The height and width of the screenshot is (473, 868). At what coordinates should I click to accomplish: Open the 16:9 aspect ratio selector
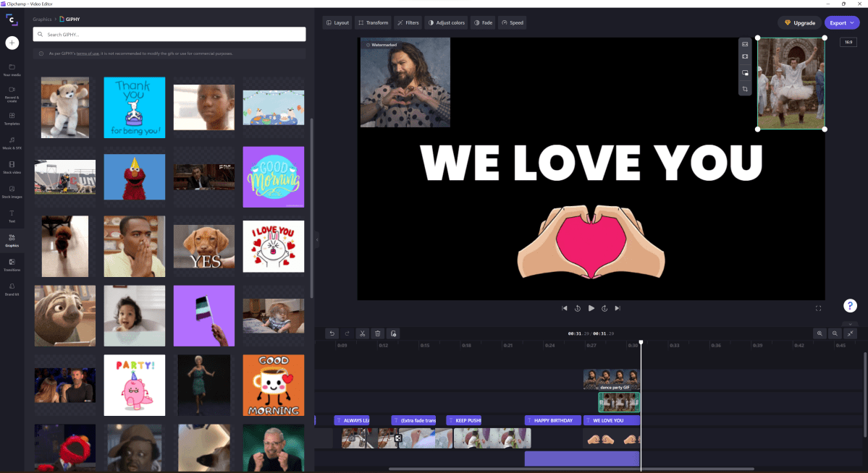[x=848, y=43]
